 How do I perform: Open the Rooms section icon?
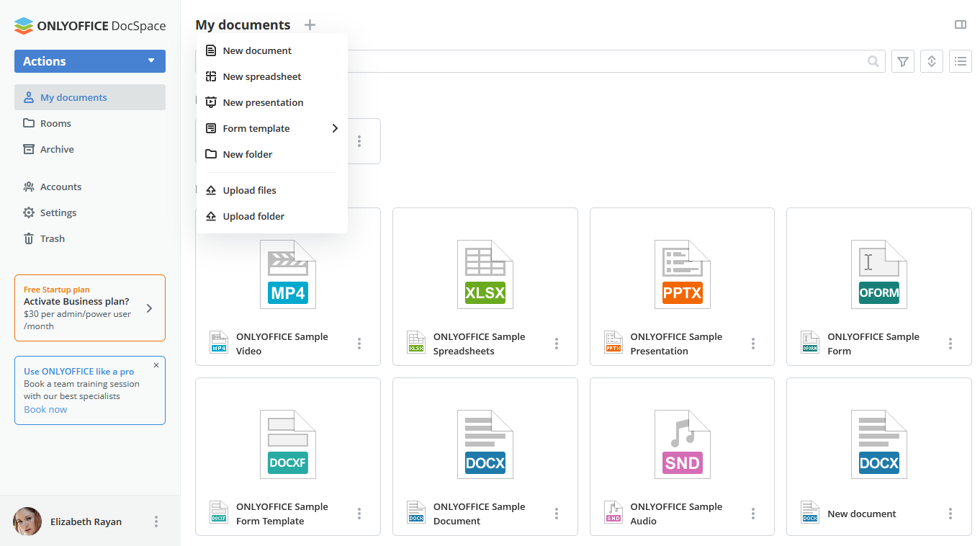pyautogui.click(x=29, y=123)
